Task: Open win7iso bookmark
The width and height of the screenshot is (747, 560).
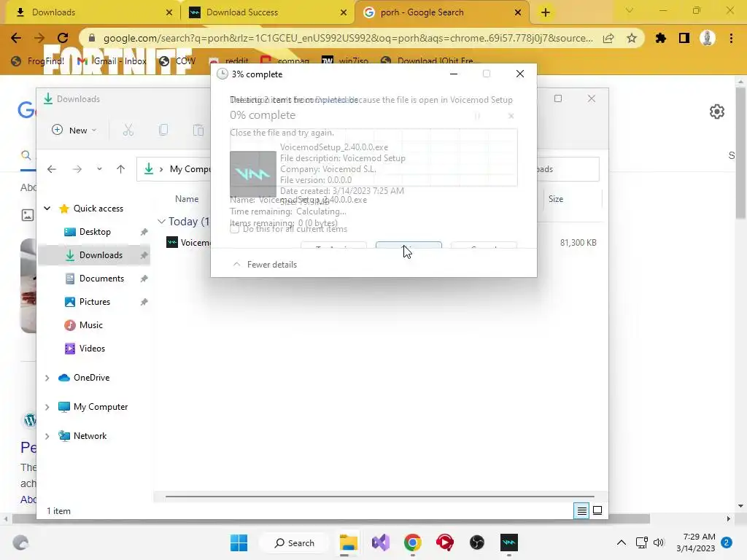Action: (x=345, y=61)
